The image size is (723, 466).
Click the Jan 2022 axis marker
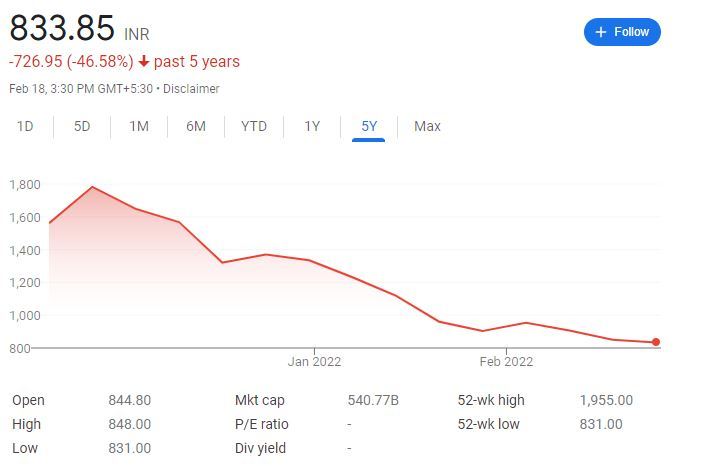pos(314,361)
